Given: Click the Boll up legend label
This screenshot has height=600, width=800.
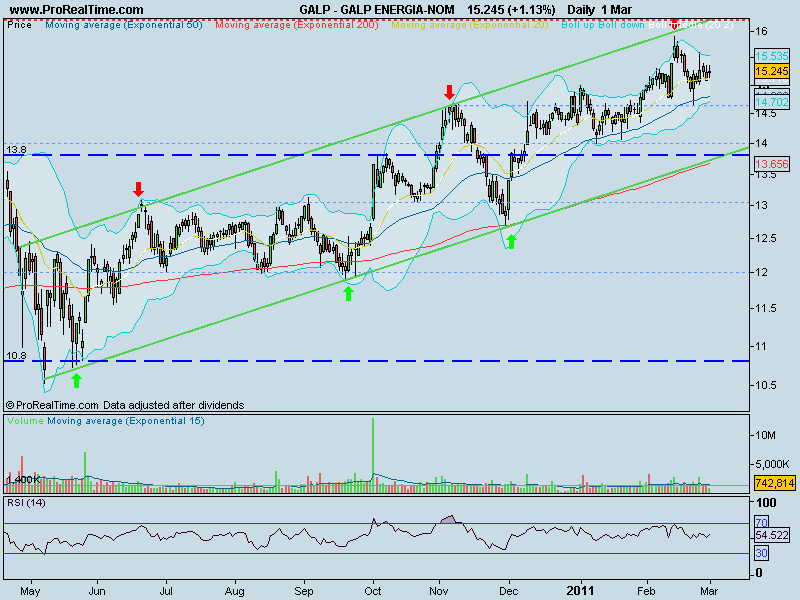Looking at the screenshot, I should coord(578,24).
